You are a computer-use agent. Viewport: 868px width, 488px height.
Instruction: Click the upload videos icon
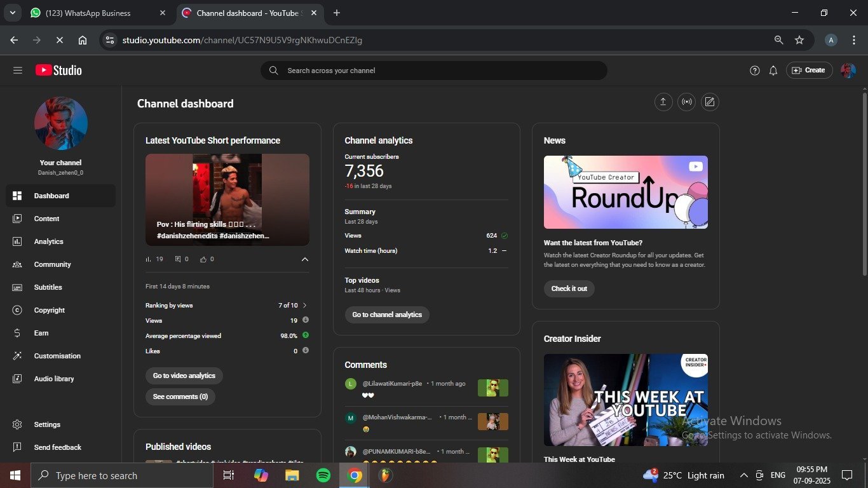(x=663, y=102)
